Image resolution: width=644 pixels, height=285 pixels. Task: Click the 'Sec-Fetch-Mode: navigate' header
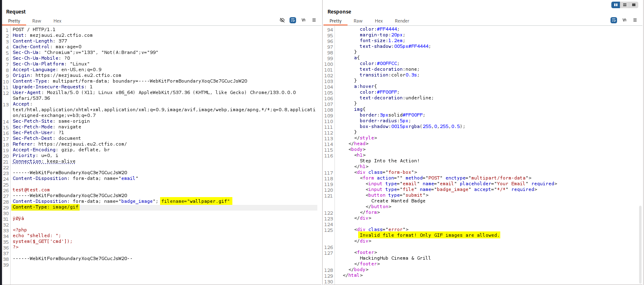pos(47,127)
